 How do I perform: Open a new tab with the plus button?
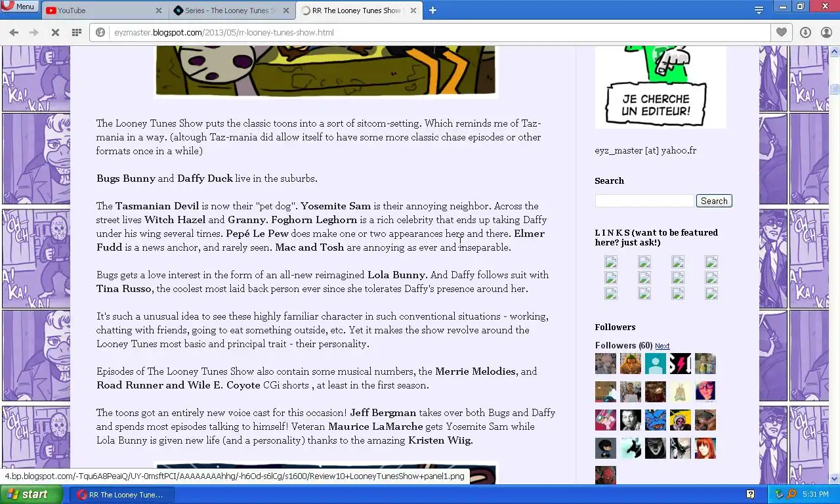pos(432,10)
